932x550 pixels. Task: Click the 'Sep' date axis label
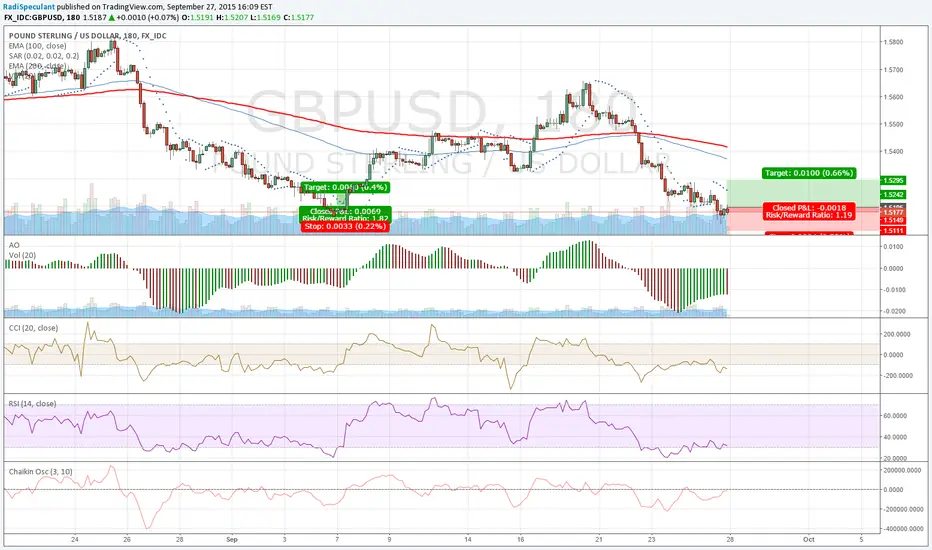[232, 540]
